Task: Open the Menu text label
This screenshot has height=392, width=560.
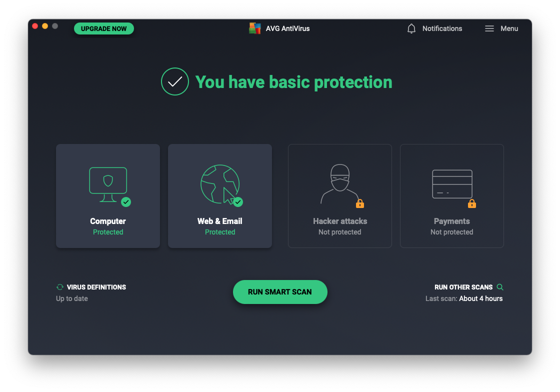Action: tap(509, 28)
